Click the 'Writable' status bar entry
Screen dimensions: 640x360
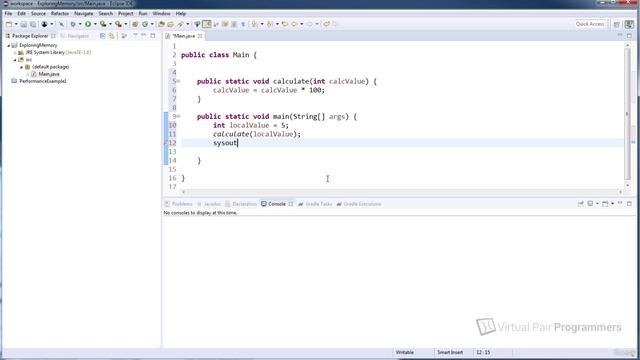point(404,352)
